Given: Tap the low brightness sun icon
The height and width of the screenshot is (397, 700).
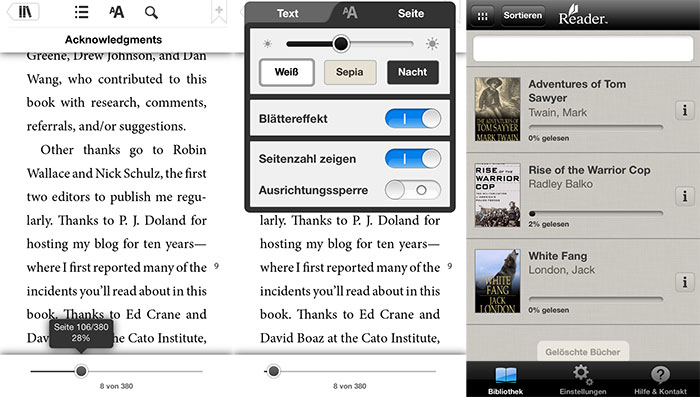Looking at the screenshot, I should (x=267, y=44).
